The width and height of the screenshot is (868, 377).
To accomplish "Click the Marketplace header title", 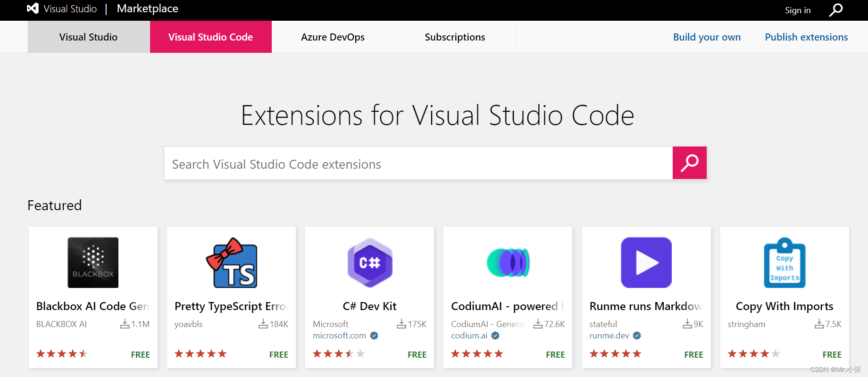I will [148, 8].
